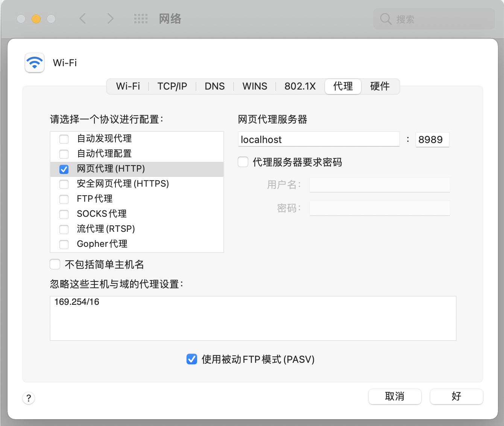Click the search magnifier icon
The height and width of the screenshot is (426, 504).
pyautogui.click(x=386, y=19)
